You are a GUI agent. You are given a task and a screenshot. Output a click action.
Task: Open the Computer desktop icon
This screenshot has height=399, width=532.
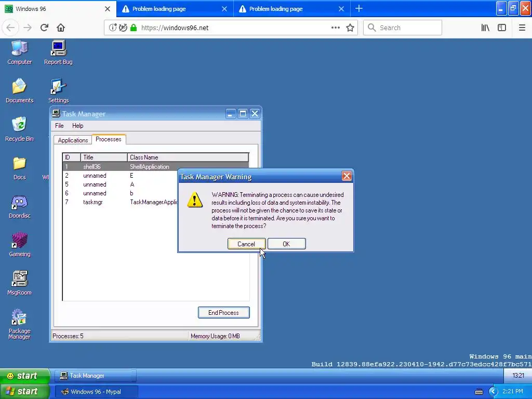point(19,52)
